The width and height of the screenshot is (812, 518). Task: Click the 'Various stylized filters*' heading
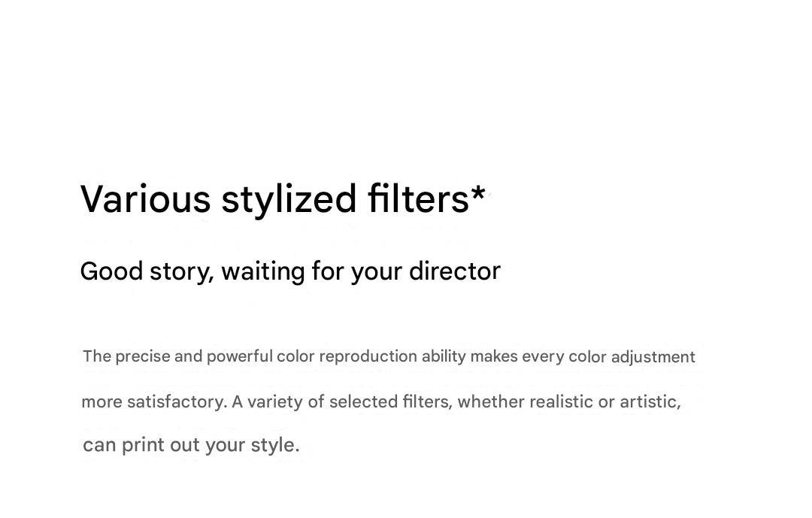tap(283, 199)
